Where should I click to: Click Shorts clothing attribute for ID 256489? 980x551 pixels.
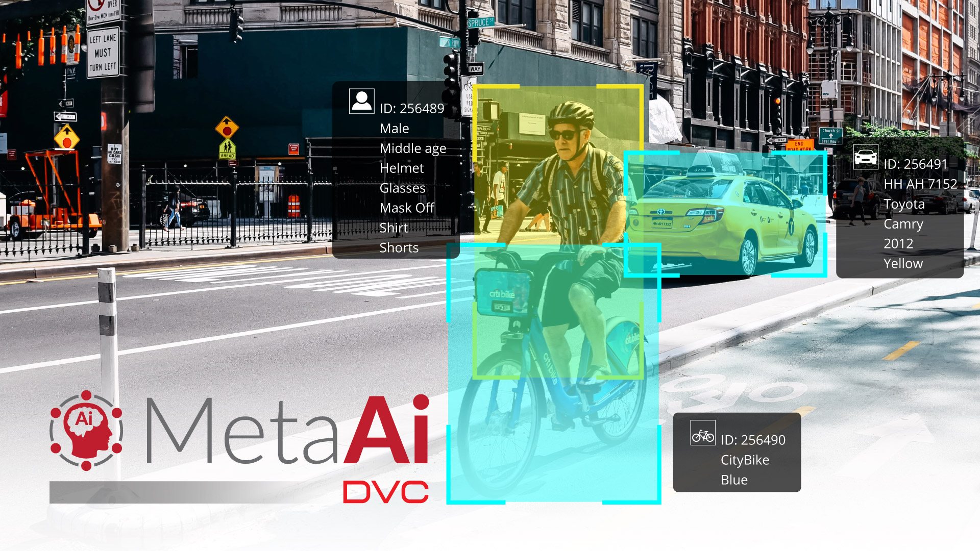click(398, 247)
